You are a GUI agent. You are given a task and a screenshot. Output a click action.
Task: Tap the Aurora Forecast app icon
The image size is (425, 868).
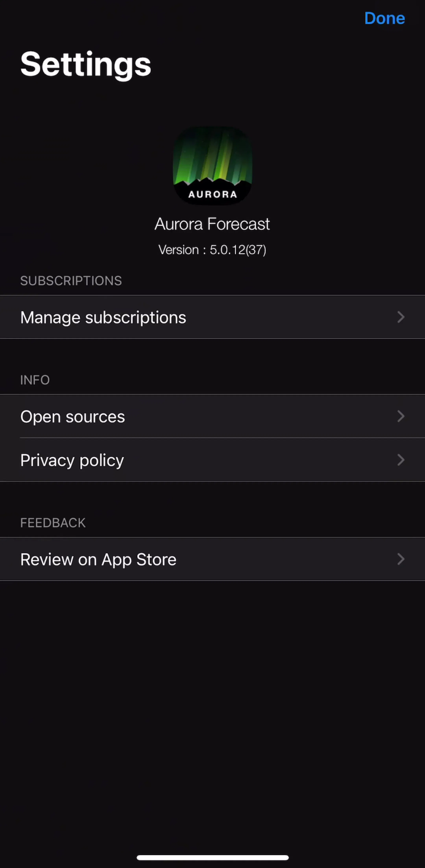coord(212,165)
